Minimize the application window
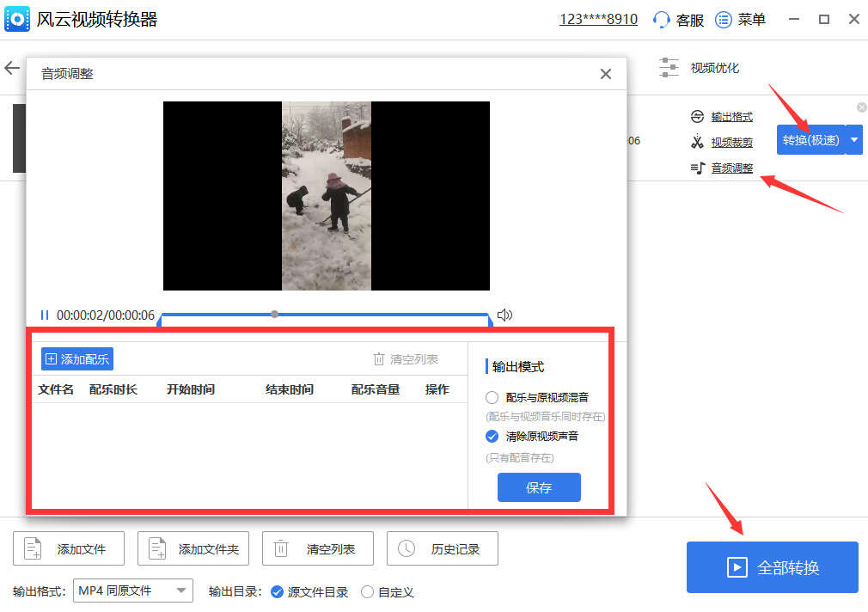The height and width of the screenshot is (612, 868). tap(794, 20)
